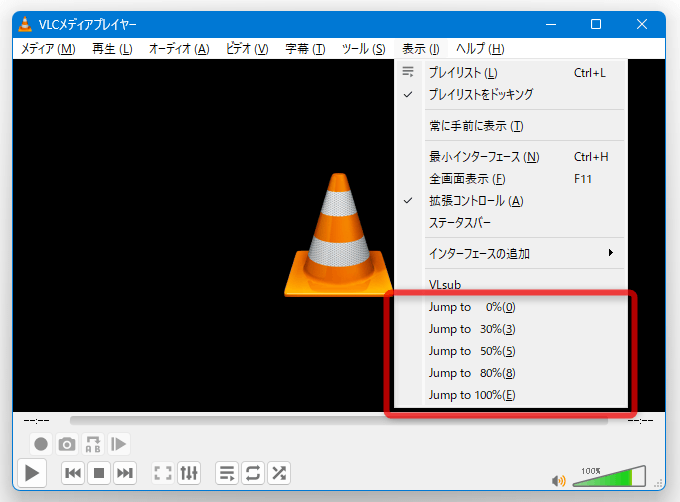
Task: Select Jump to 30%(3)
Action: [511, 329]
